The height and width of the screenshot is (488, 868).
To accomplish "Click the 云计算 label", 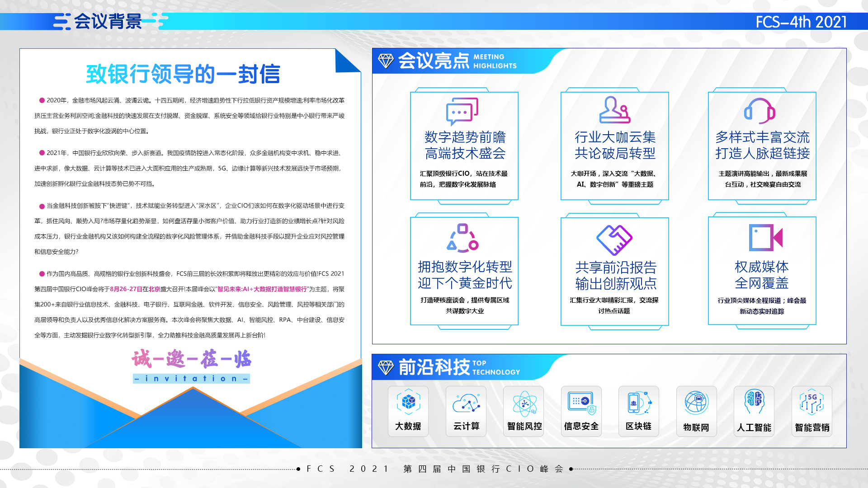I will (x=466, y=426).
